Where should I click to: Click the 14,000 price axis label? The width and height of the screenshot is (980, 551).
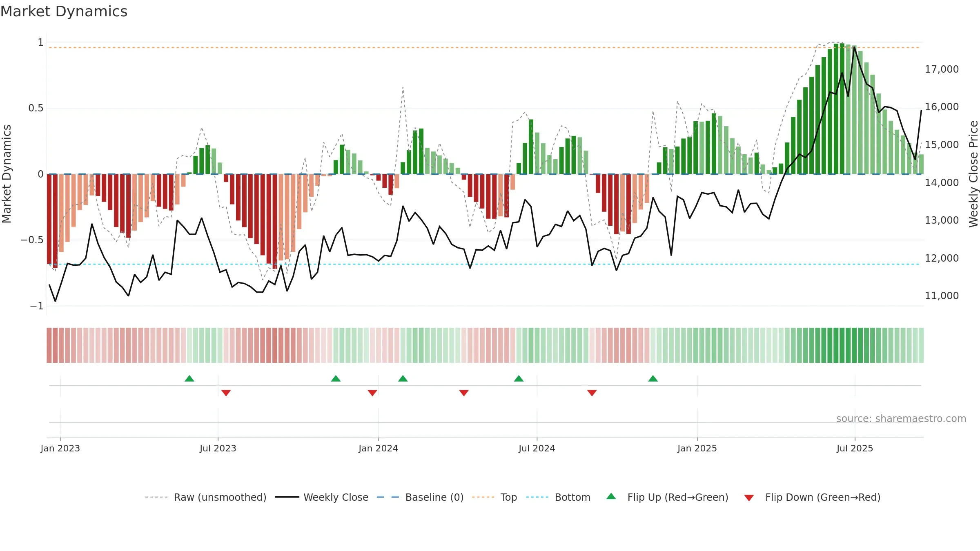point(942,182)
